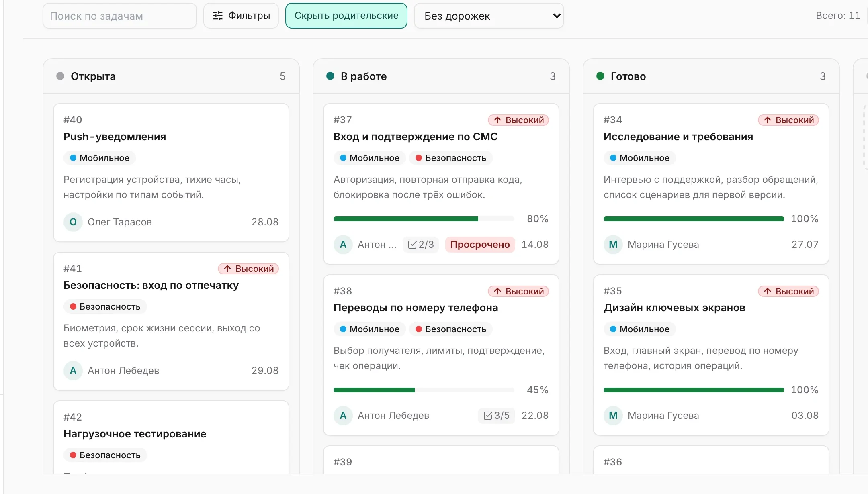Click the #40 task number
Image resolution: width=868 pixels, height=494 pixels.
(x=73, y=120)
